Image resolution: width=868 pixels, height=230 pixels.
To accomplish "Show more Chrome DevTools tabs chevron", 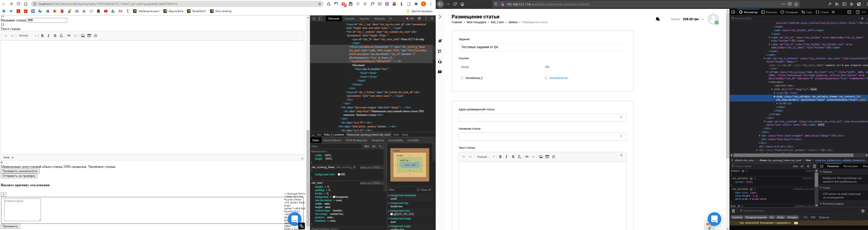I will coord(390,19).
